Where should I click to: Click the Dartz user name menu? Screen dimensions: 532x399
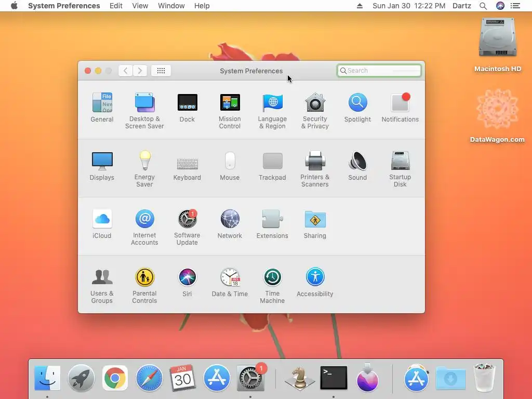pos(462,6)
